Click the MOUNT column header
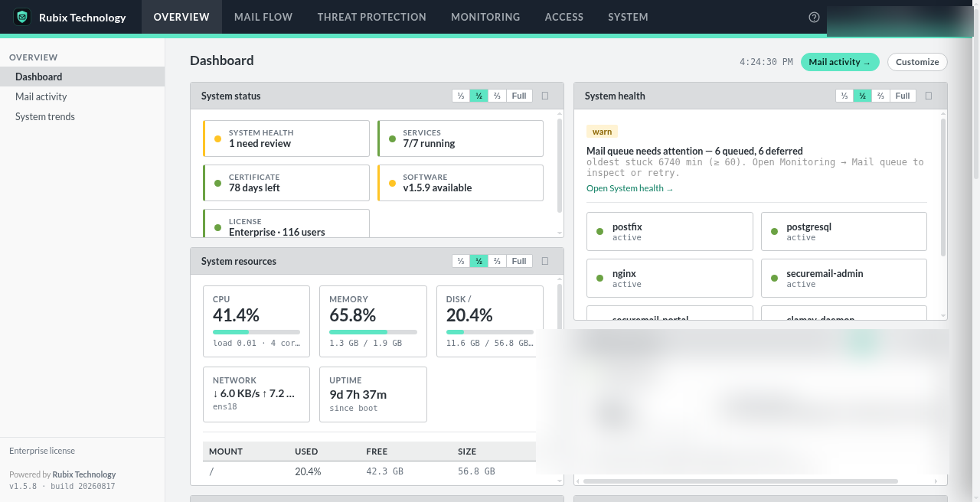Viewport: 980px width, 502px height. (x=226, y=451)
